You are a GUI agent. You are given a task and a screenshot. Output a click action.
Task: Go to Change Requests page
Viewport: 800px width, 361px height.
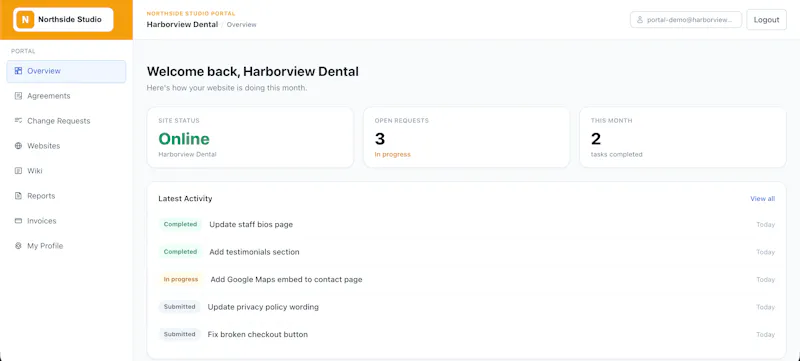(66, 121)
